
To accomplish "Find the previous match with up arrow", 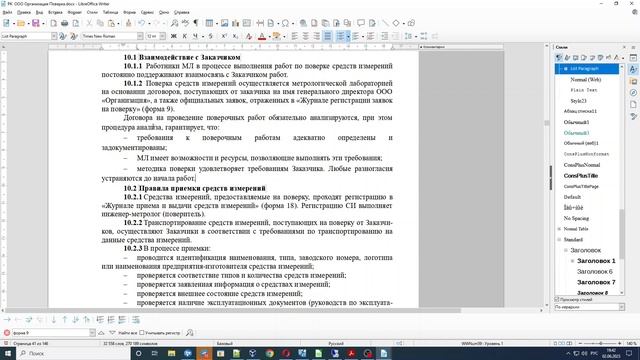I will coord(101,333).
